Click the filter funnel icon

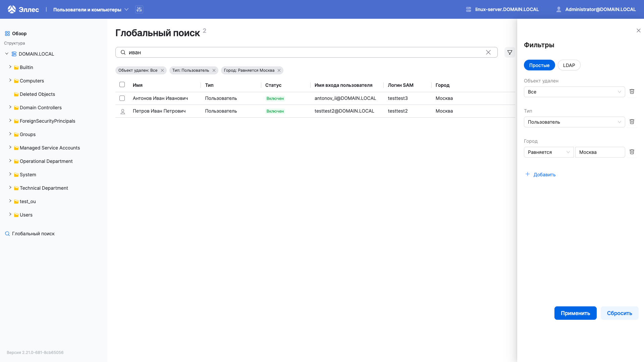click(509, 52)
